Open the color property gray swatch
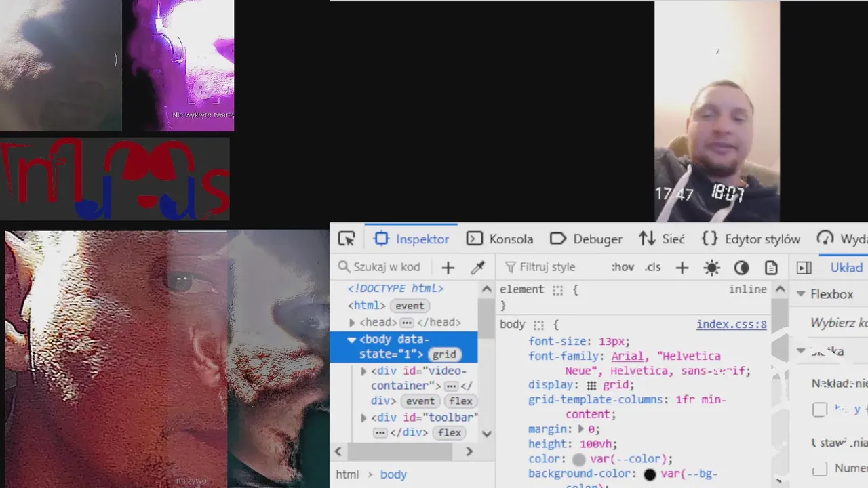The width and height of the screenshot is (868, 488). pos(578,460)
